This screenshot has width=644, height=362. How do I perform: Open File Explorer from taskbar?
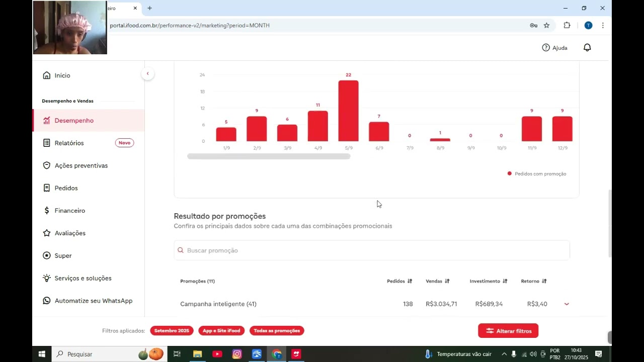click(x=197, y=354)
